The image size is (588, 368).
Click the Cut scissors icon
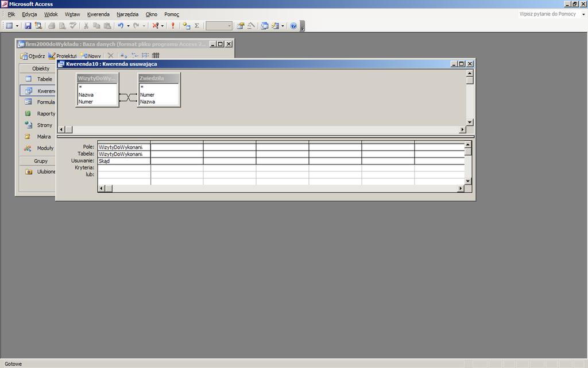point(86,25)
